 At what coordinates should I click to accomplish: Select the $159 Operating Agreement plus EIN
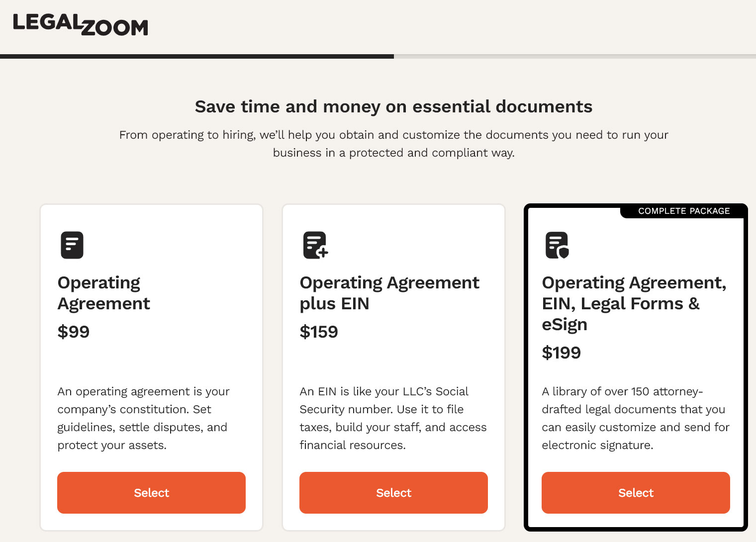coord(393,492)
